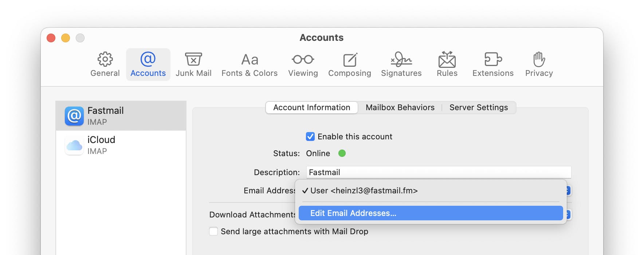Open the Signatures preferences pane
The width and height of the screenshot is (644, 255).
pos(401,65)
